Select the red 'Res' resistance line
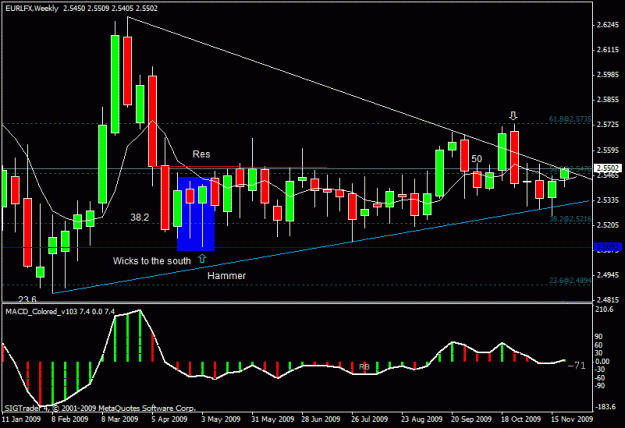The image size is (625, 428). (238, 167)
